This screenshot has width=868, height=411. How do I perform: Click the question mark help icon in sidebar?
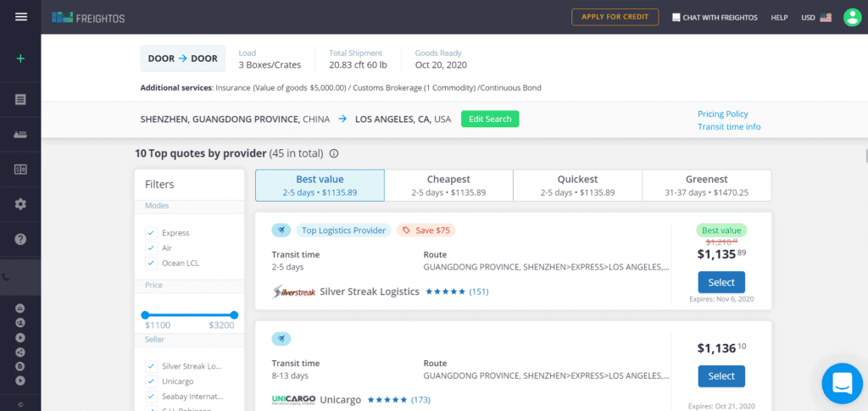pyautogui.click(x=20, y=239)
